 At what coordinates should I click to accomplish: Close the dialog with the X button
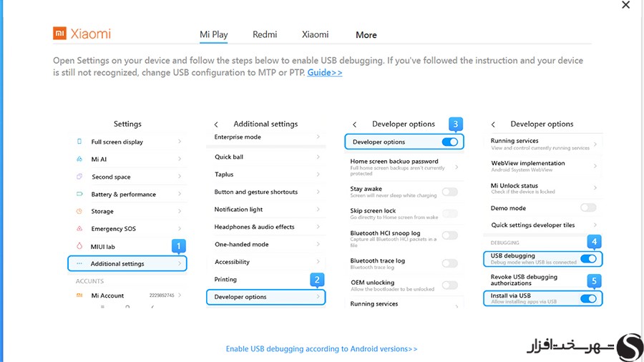(625, 5)
